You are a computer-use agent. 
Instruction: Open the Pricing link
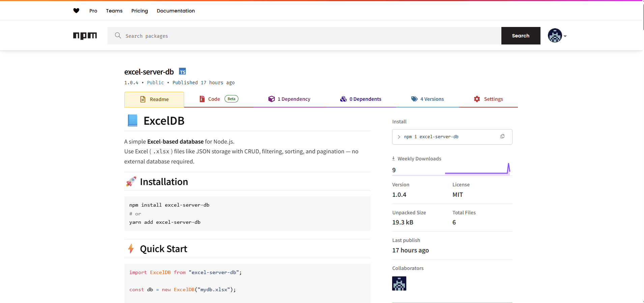140,11
